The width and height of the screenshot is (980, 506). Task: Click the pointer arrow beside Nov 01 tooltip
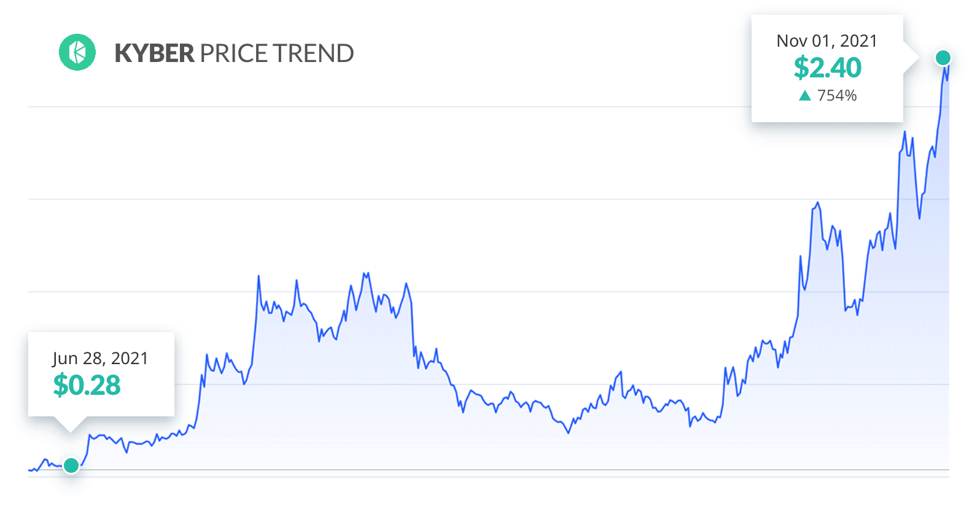[911, 58]
